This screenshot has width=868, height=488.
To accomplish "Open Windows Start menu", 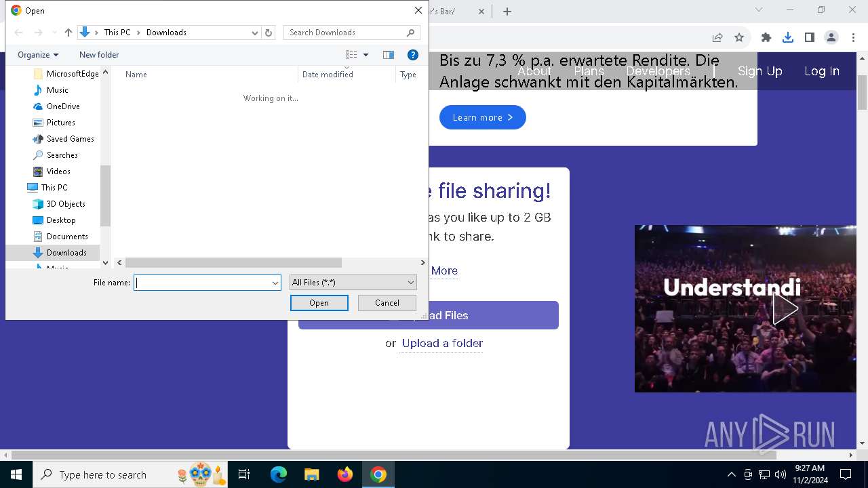I will click(x=16, y=474).
